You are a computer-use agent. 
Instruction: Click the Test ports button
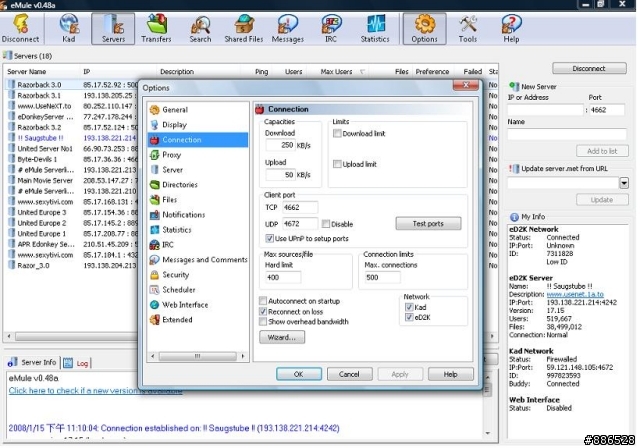(428, 224)
